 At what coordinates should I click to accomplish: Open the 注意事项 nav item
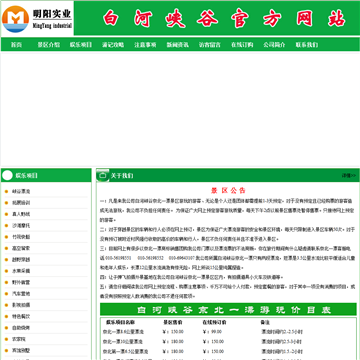click(x=145, y=45)
